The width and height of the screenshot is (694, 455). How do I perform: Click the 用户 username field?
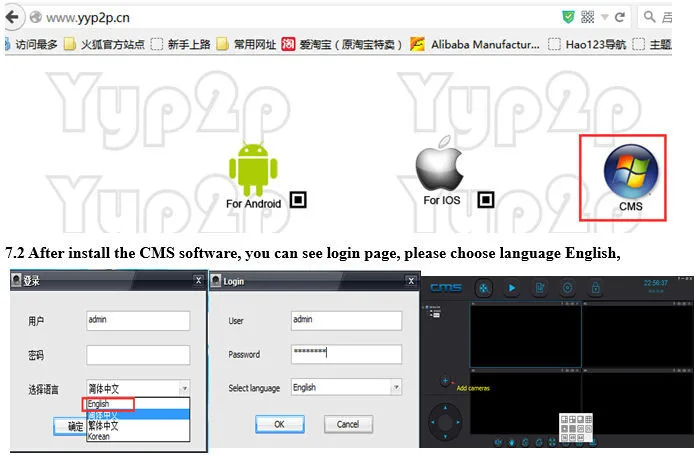(138, 320)
